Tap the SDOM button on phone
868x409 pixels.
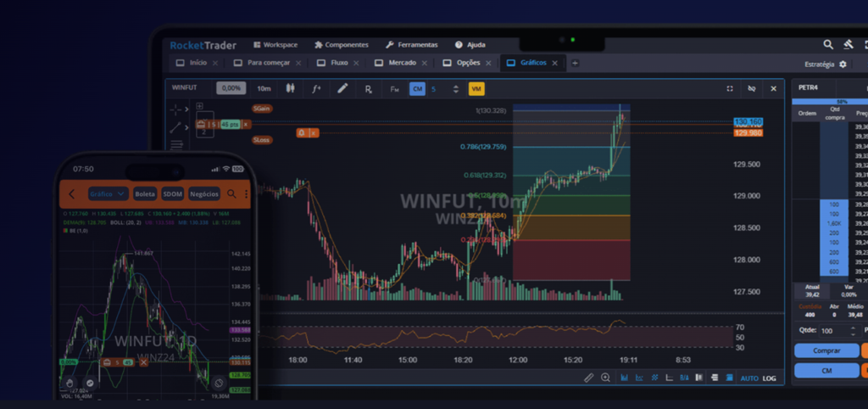pos(173,193)
